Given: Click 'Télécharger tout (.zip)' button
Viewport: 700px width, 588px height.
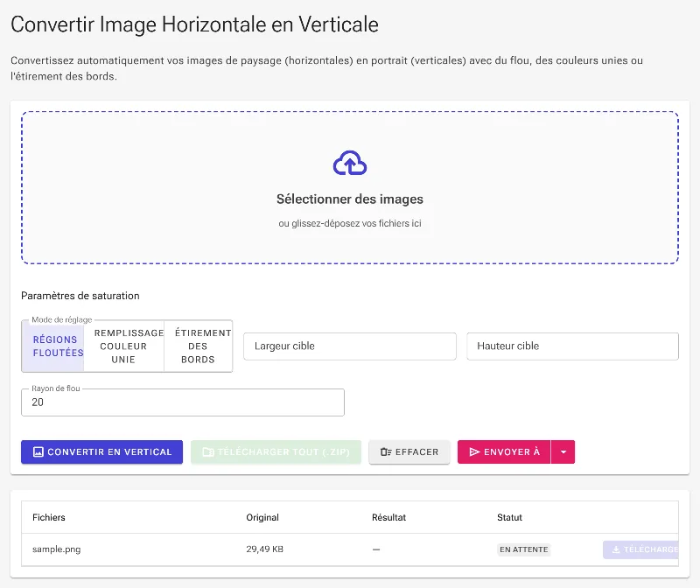Looking at the screenshot, I should click(276, 451).
